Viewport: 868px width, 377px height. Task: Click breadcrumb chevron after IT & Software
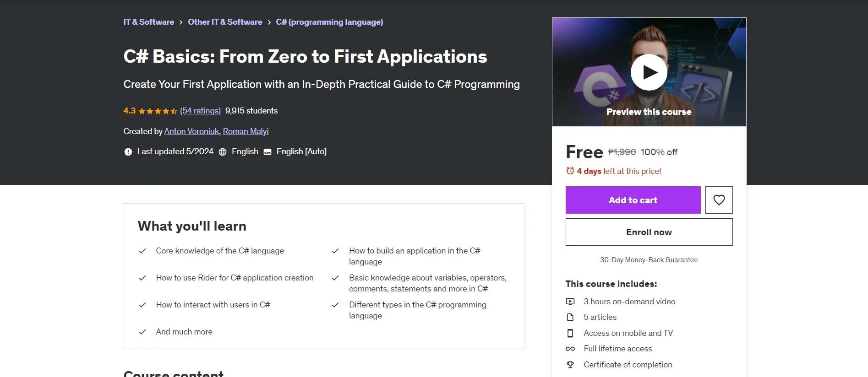coord(181,22)
